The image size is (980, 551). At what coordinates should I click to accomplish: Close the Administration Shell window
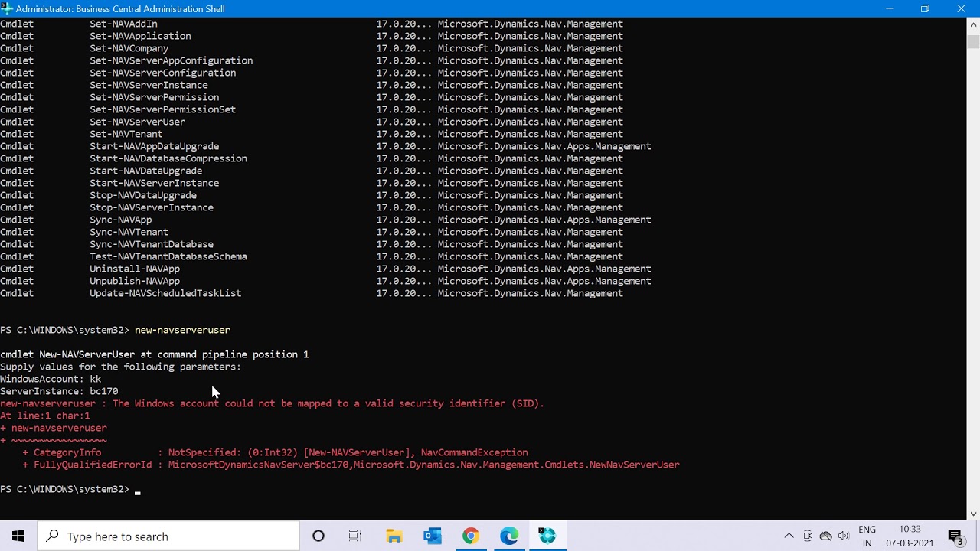(x=961, y=8)
